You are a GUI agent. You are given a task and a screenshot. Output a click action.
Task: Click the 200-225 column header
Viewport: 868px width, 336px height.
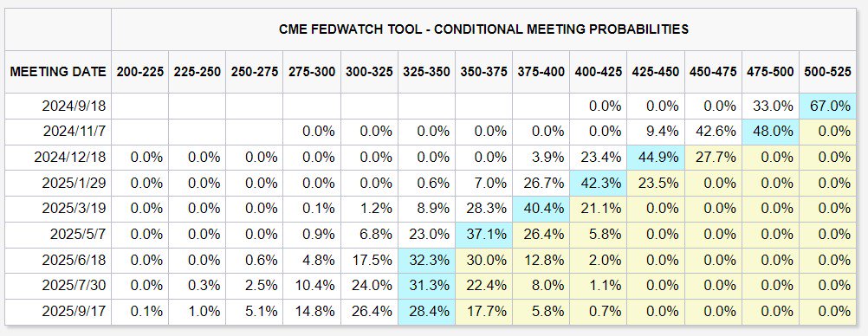[140, 72]
